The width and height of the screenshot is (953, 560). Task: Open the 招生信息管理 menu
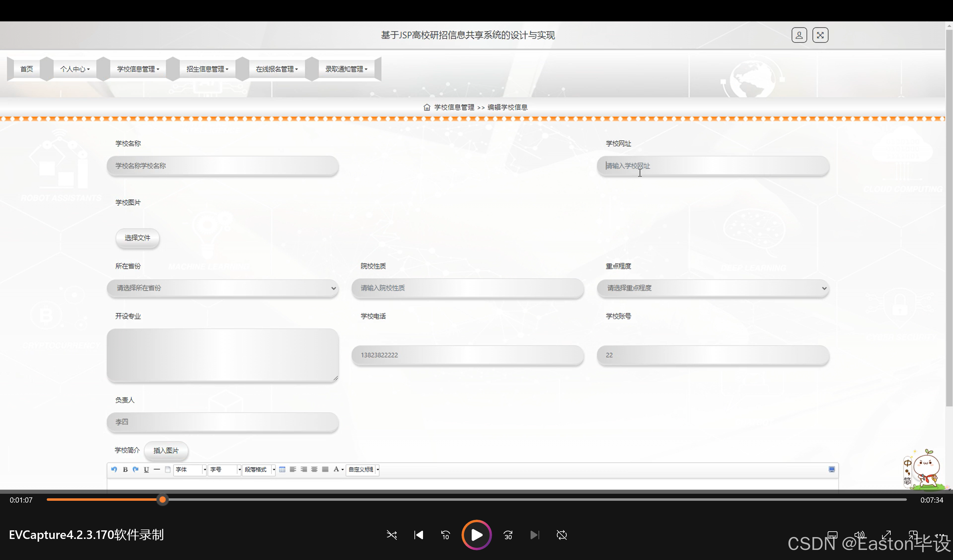[x=207, y=69]
